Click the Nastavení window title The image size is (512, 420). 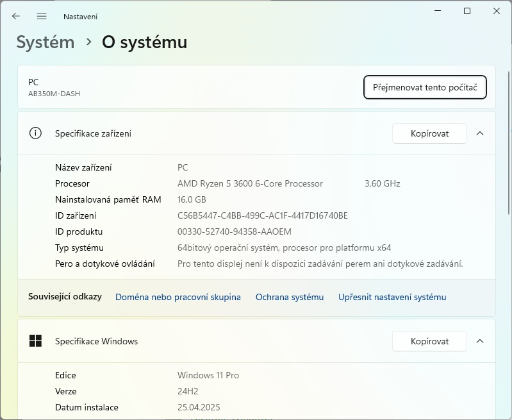tap(80, 16)
